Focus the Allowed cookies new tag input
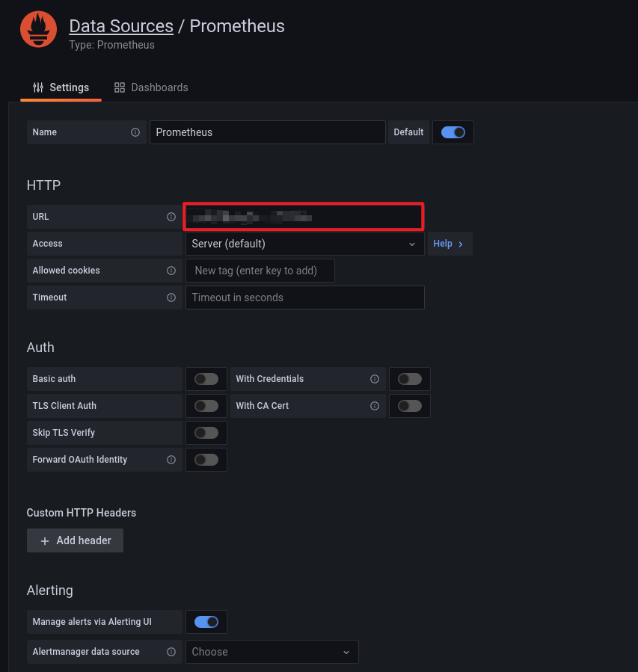 point(260,271)
